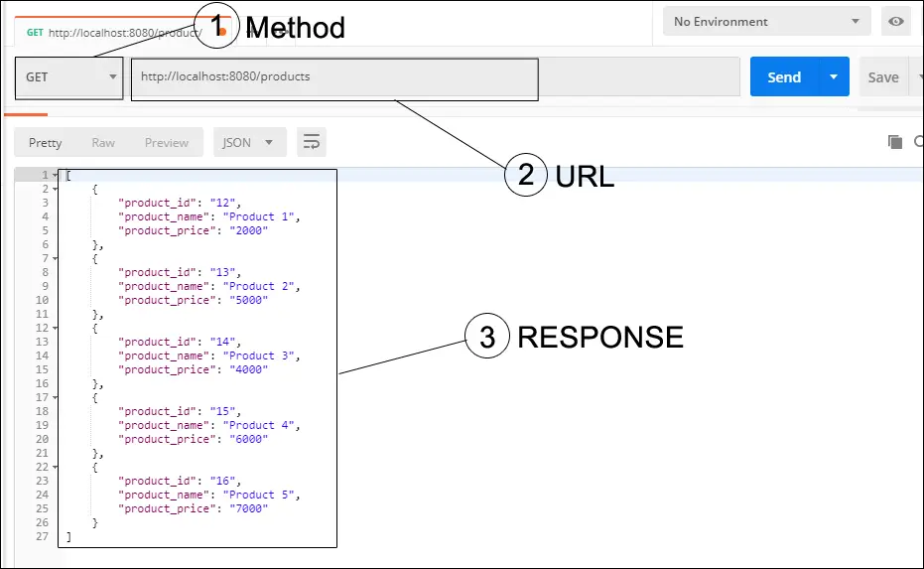
Task: Click the Save button
Action: pos(882,77)
